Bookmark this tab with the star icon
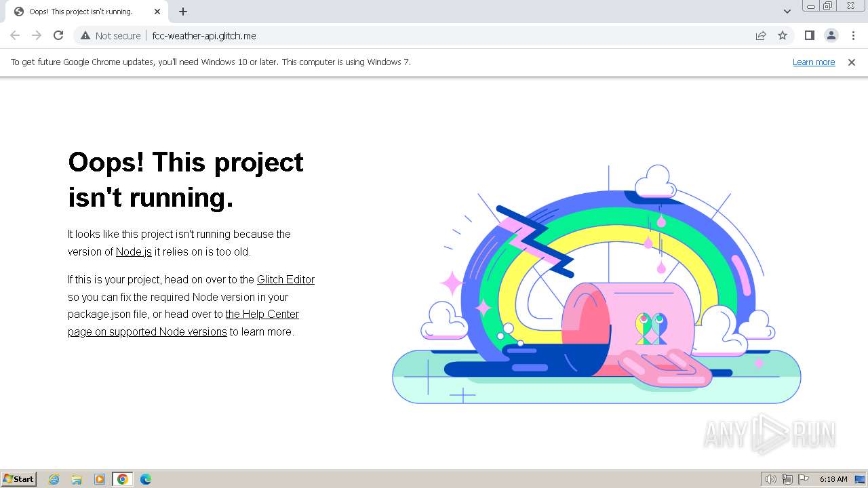Screen dimensions: 868x488 click(x=783, y=35)
